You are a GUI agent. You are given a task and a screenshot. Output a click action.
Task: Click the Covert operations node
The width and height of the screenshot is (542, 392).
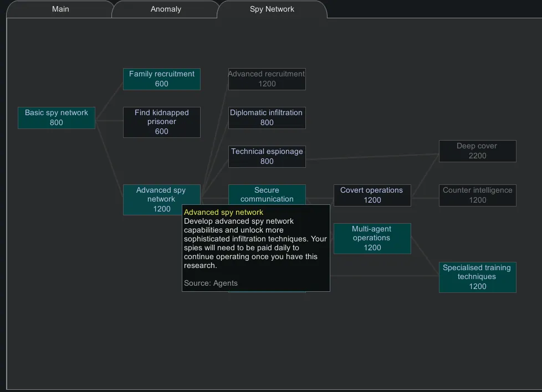[372, 195]
